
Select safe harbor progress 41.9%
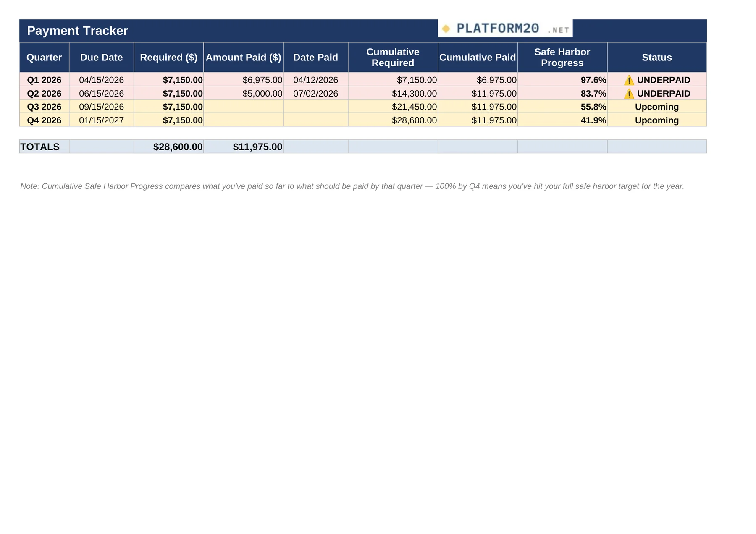click(x=562, y=120)
